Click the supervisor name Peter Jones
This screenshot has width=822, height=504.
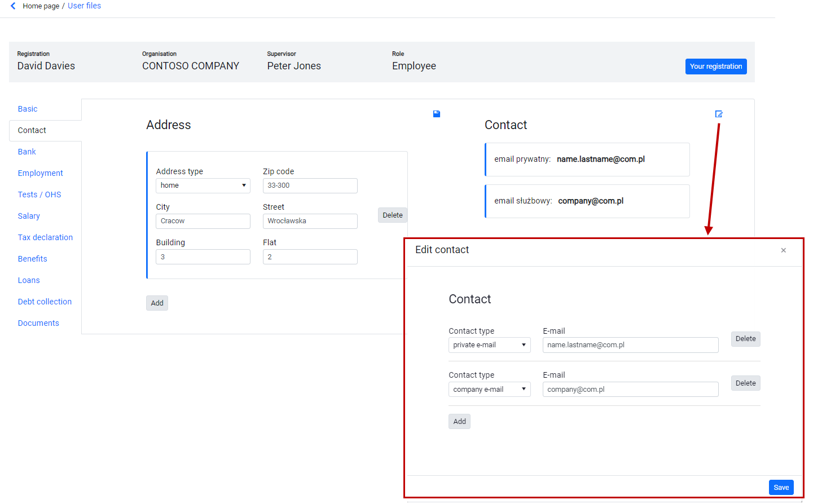tap(294, 66)
